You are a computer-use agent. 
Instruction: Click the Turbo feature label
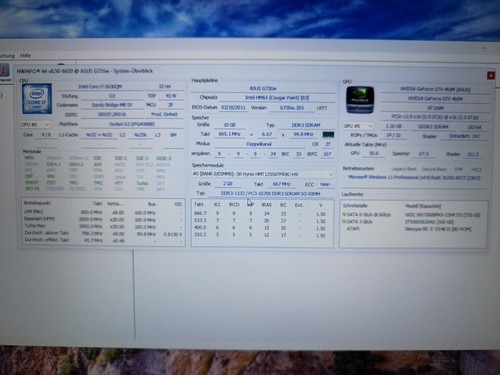tap(142, 183)
